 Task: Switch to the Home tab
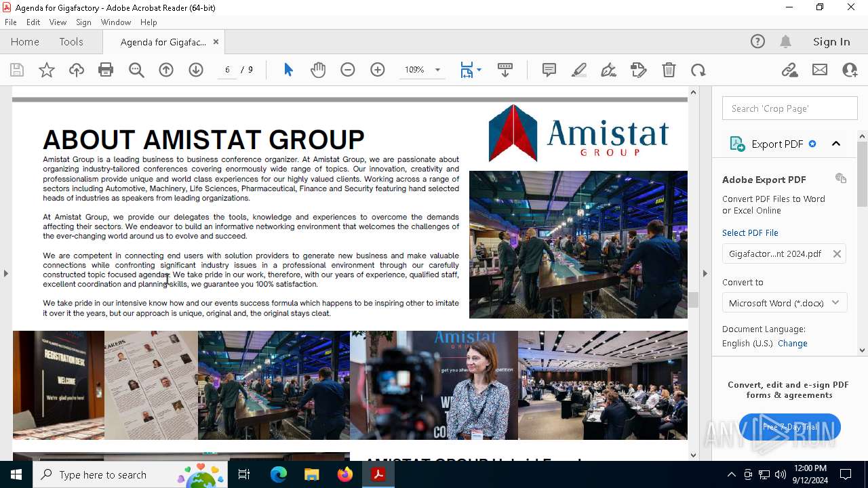pyautogui.click(x=25, y=41)
